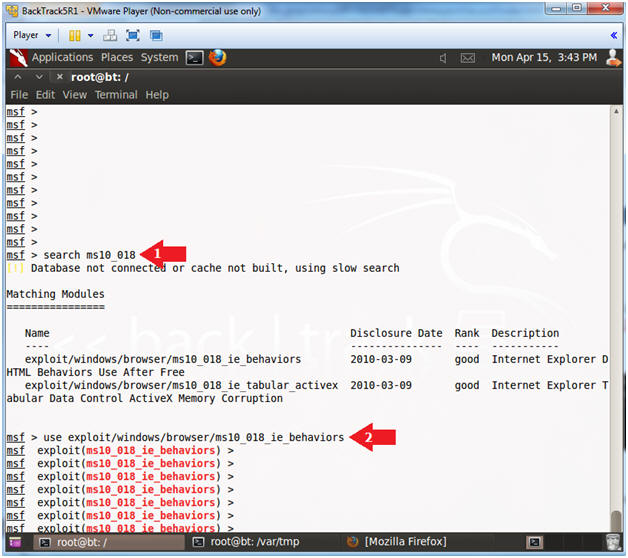
Task: Click exploit/windows/browser/ms10_018_ie_behaviors in results
Action: pyautogui.click(x=163, y=359)
